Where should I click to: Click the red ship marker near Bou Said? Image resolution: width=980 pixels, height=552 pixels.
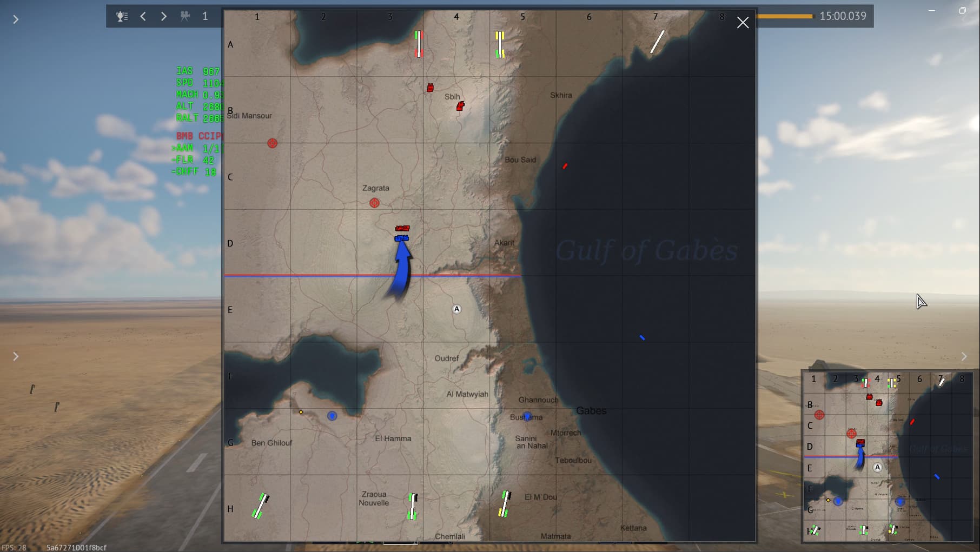click(x=565, y=166)
